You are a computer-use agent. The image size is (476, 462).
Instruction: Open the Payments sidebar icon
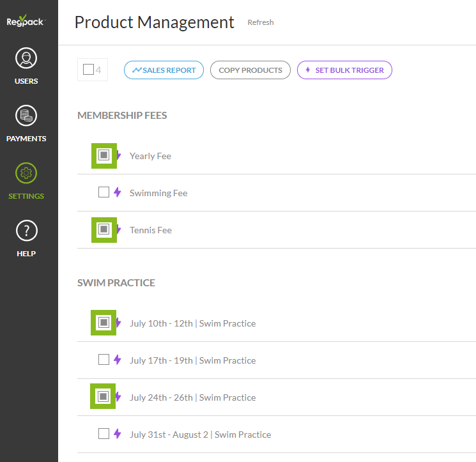point(26,116)
